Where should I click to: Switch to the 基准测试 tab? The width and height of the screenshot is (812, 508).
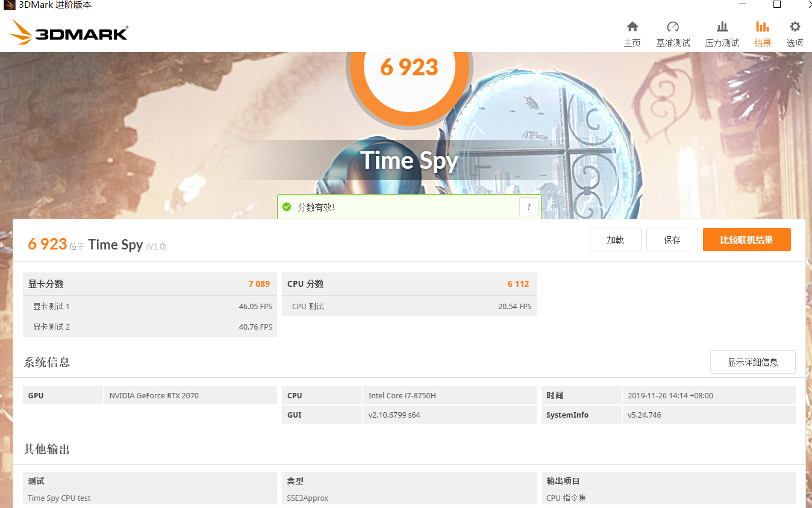[x=673, y=43]
